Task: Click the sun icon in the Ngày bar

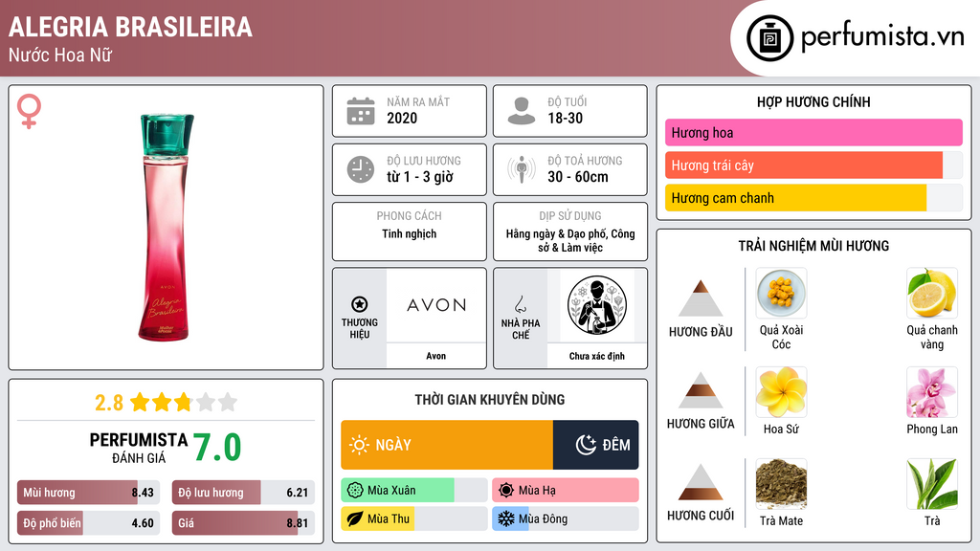Action: (359, 445)
